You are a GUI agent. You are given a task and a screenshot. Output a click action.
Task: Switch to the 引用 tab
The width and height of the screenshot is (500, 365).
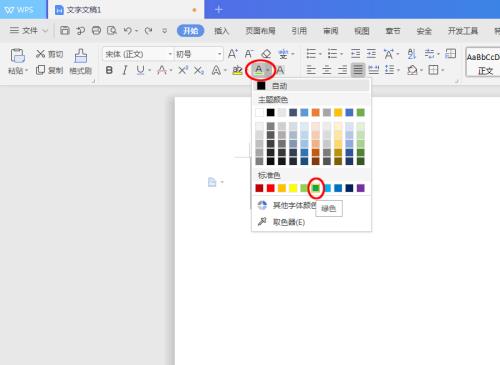[299, 31]
